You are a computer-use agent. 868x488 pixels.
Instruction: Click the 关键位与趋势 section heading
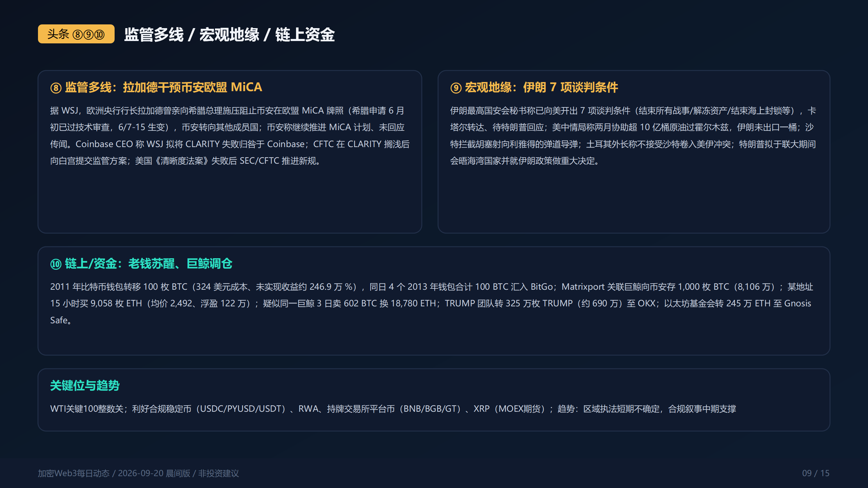[85, 386]
